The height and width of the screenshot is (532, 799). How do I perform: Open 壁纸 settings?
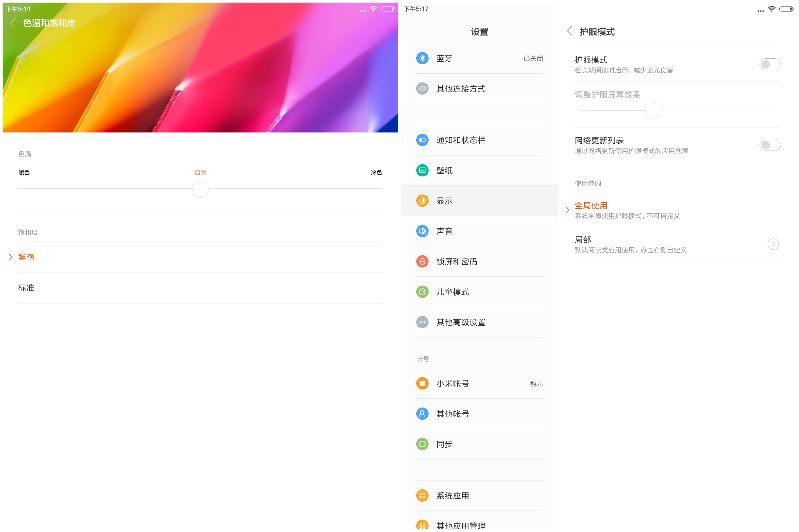pos(478,170)
